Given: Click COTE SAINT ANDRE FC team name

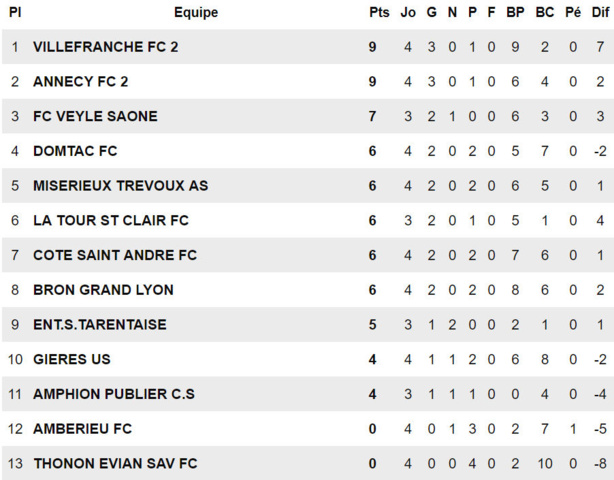Looking at the screenshot, I should coord(115,255).
